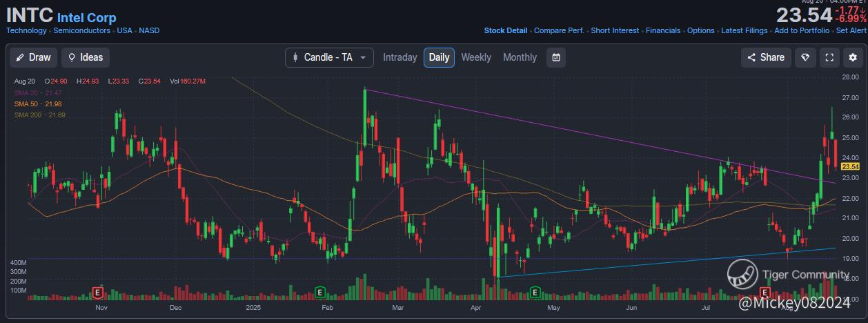Click the NASD exchange link
868x323 pixels.
point(149,30)
